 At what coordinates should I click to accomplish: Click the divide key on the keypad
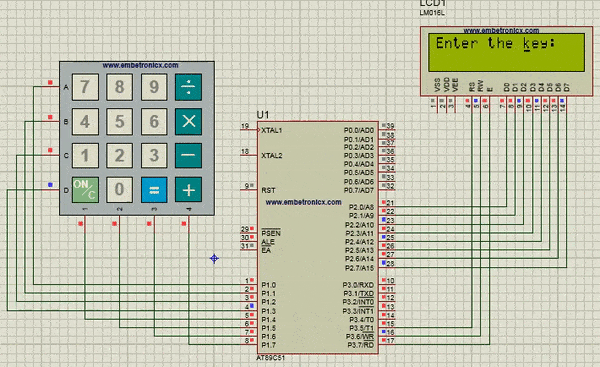coord(188,87)
